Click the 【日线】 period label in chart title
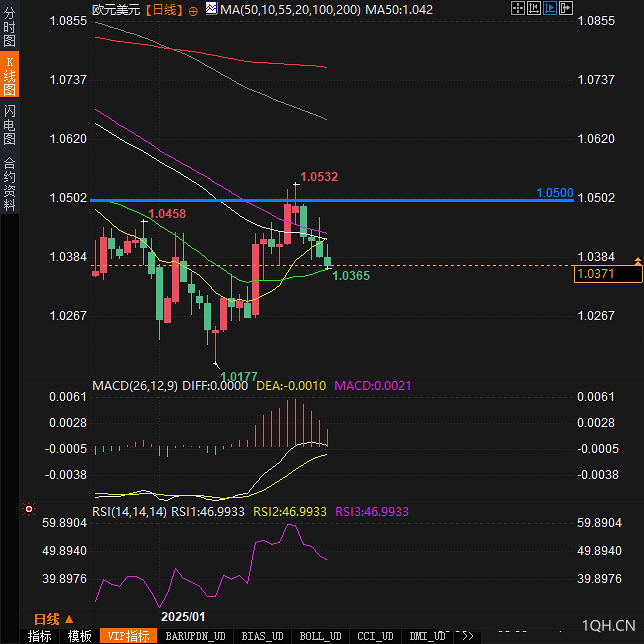The height and width of the screenshot is (644, 644). (x=164, y=9)
